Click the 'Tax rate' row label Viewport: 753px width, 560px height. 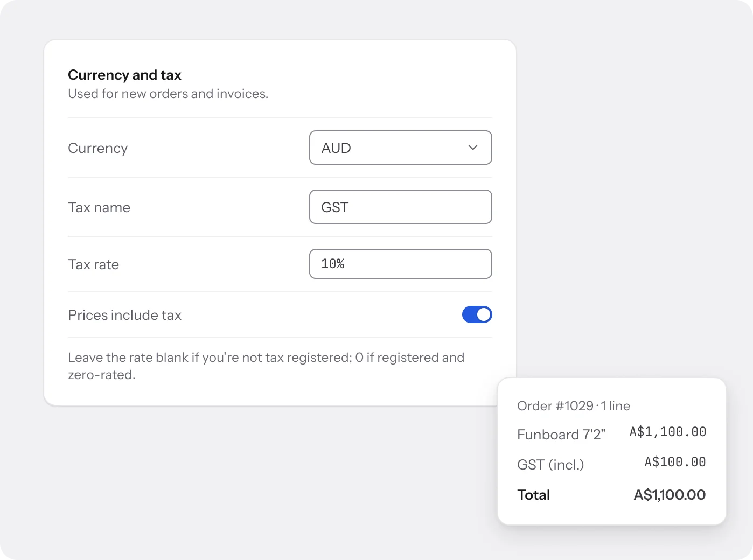93,264
